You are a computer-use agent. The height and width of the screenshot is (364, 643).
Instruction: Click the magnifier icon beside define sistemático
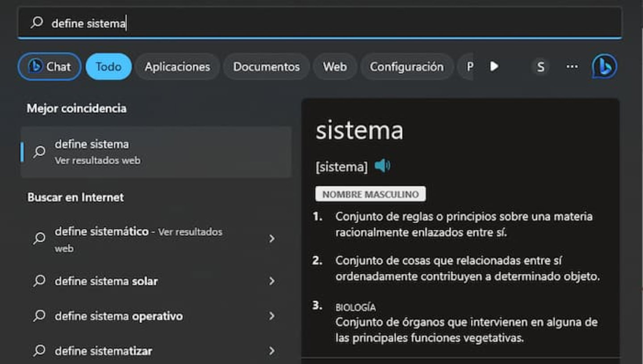click(x=39, y=239)
